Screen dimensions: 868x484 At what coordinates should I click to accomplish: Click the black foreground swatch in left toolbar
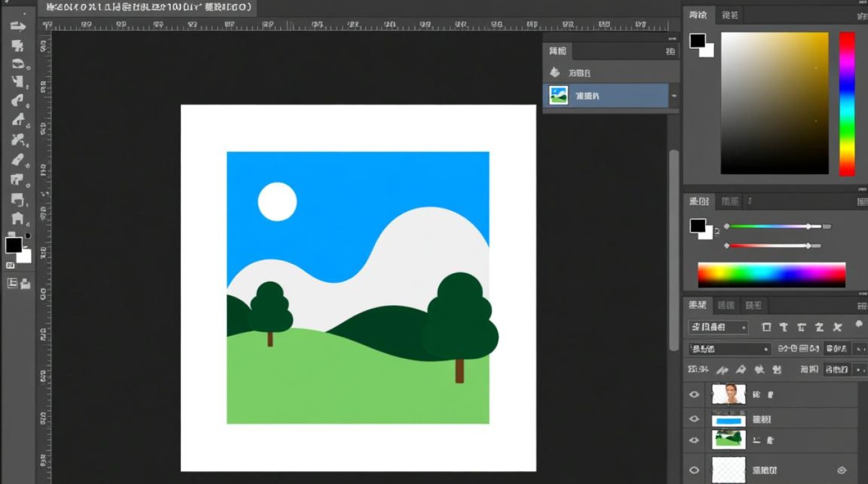tap(14, 245)
